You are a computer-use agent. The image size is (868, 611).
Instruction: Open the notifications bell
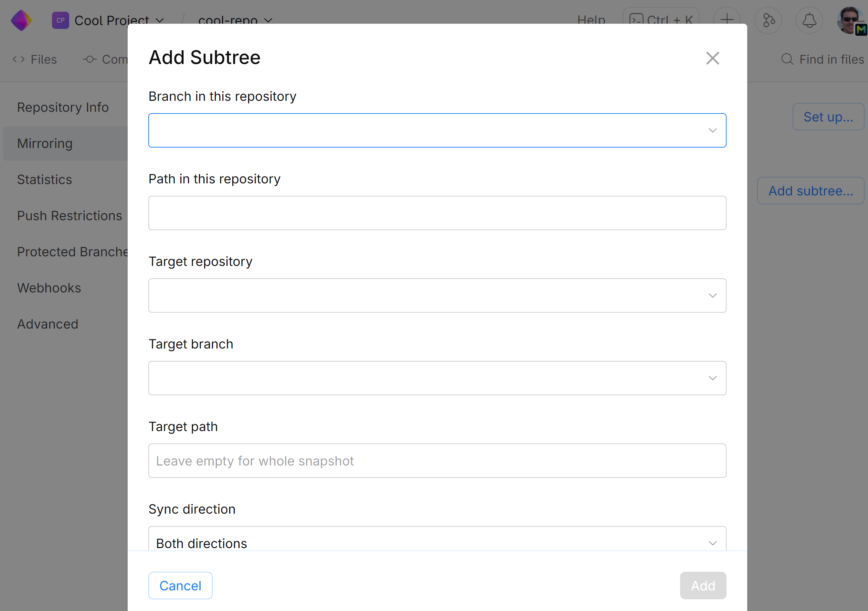[809, 20]
